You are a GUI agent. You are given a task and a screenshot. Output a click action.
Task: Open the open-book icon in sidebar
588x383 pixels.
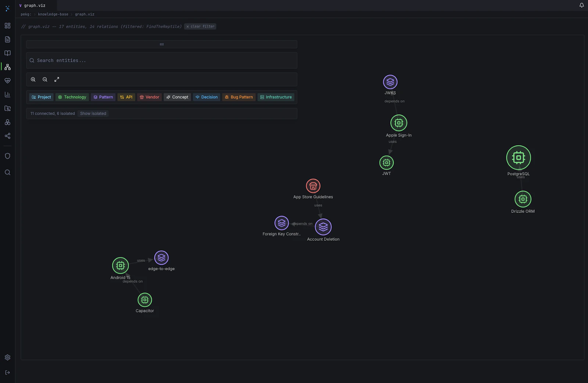pos(7,53)
